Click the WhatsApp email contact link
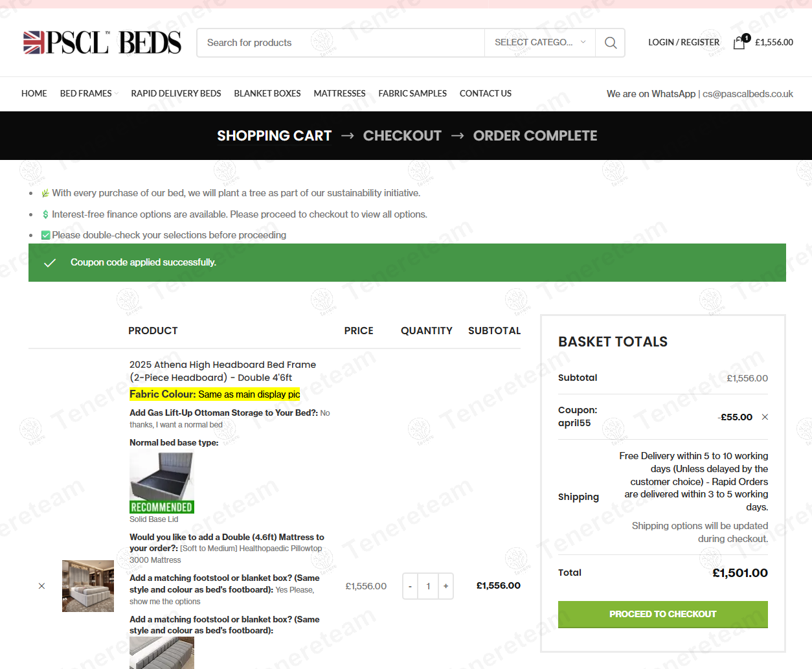This screenshot has width=812, height=669. pyautogui.click(x=748, y=94)
